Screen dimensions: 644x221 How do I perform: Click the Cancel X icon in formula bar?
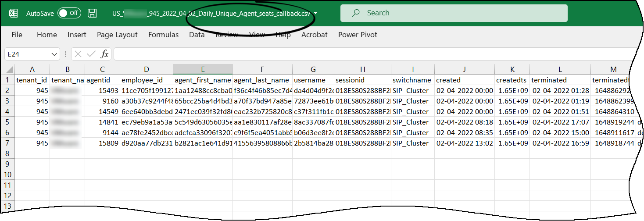(78, 54)
